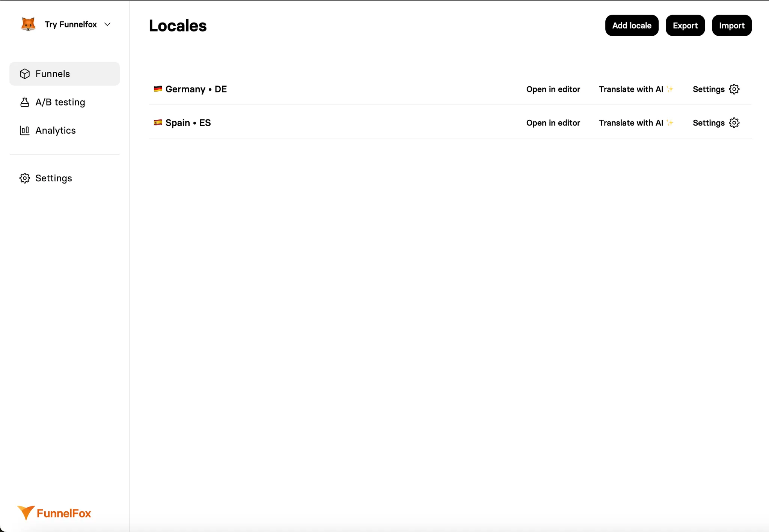769x532 pixels.
Task: Open Spain locale in editor
Action: pos(553,123)
